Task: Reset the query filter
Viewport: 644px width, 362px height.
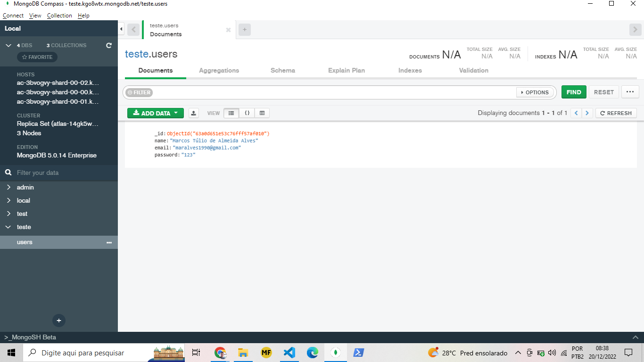Action: 604,92
